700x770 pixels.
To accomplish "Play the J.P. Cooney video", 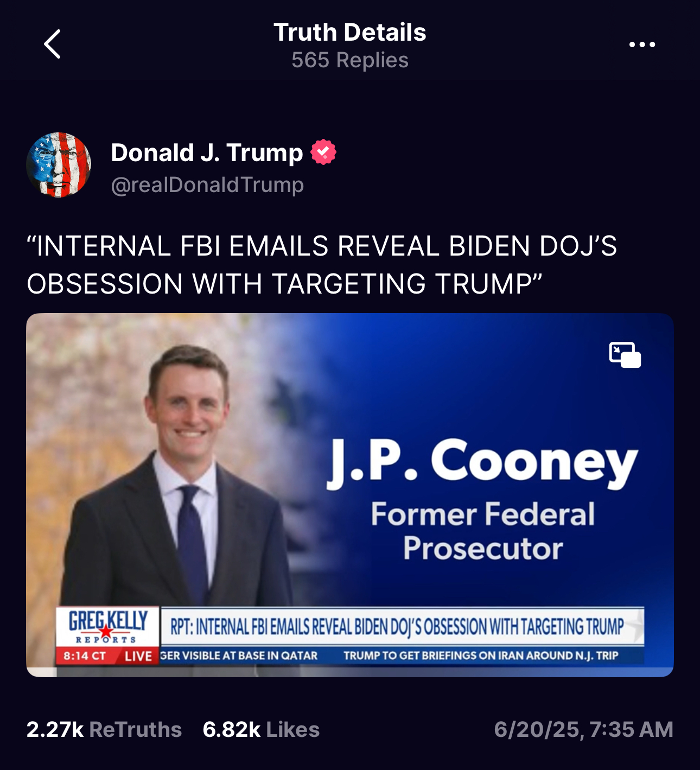I will pyautogui.click(x=350, y=495).
